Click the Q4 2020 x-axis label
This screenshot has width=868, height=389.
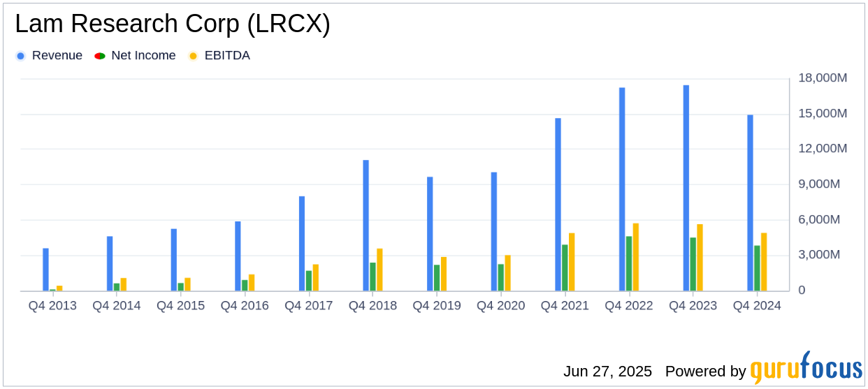click(x=501, y=306)
